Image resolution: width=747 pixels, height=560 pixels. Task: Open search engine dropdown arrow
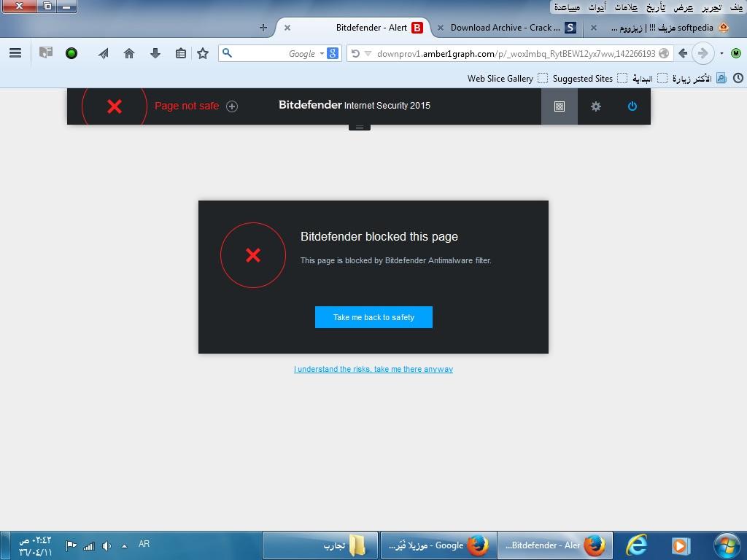(322, 53)
